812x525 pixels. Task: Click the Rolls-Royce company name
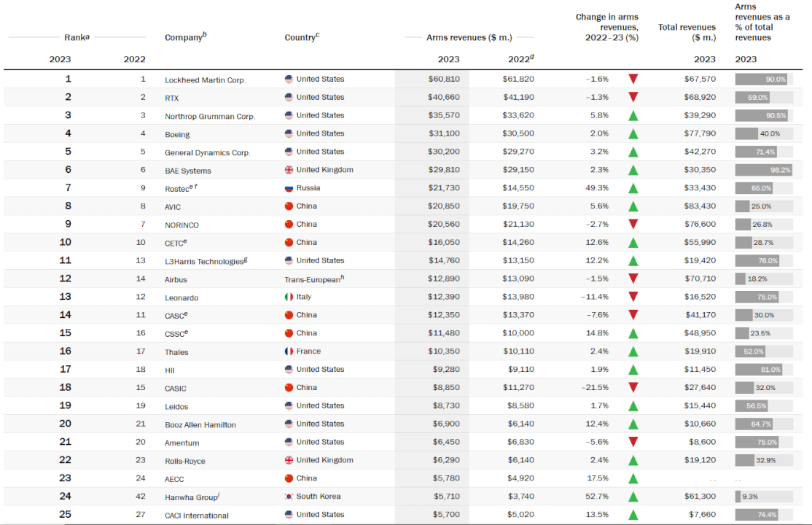coord(185,461)
